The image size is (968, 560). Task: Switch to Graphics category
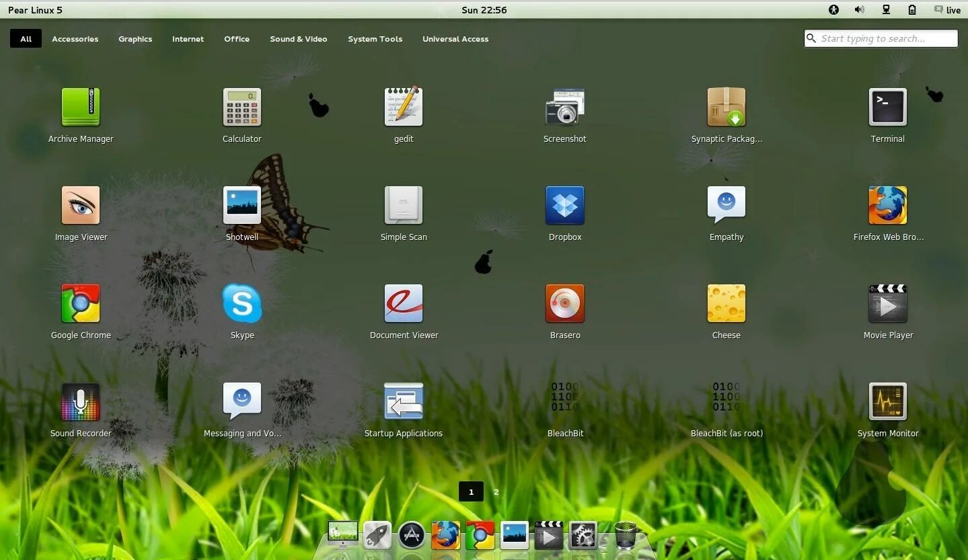click(135, 38)
